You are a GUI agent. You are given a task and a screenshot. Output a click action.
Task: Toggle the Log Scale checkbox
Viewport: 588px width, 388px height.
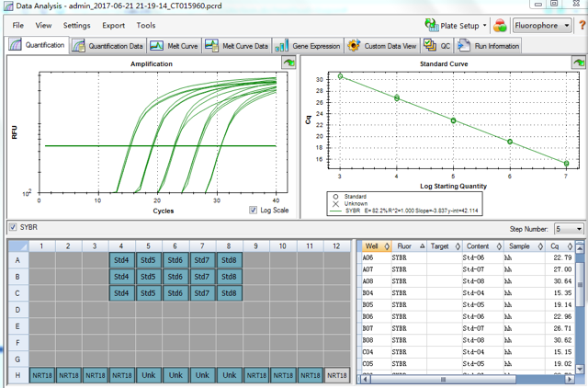coord(254,211)
